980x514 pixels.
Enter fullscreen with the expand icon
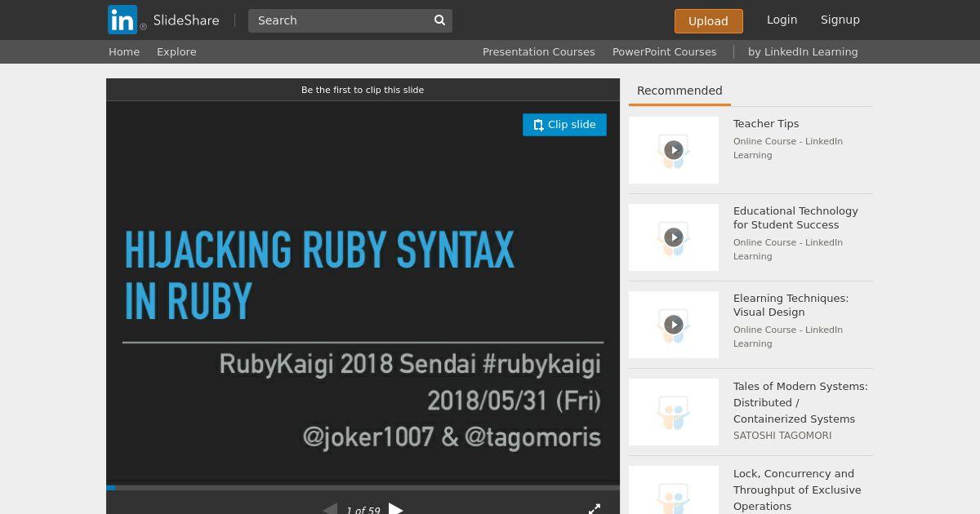(x=595, y=509)
